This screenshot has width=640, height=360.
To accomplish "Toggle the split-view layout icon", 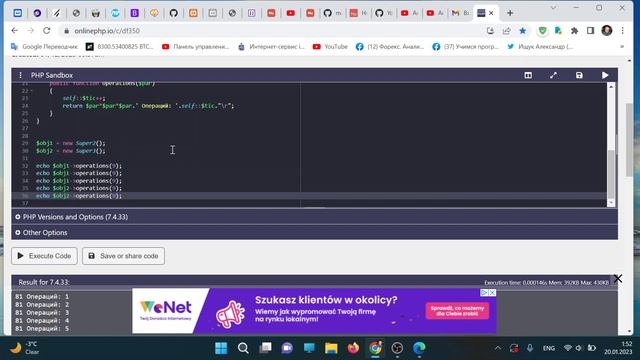I will pos(528,75).
